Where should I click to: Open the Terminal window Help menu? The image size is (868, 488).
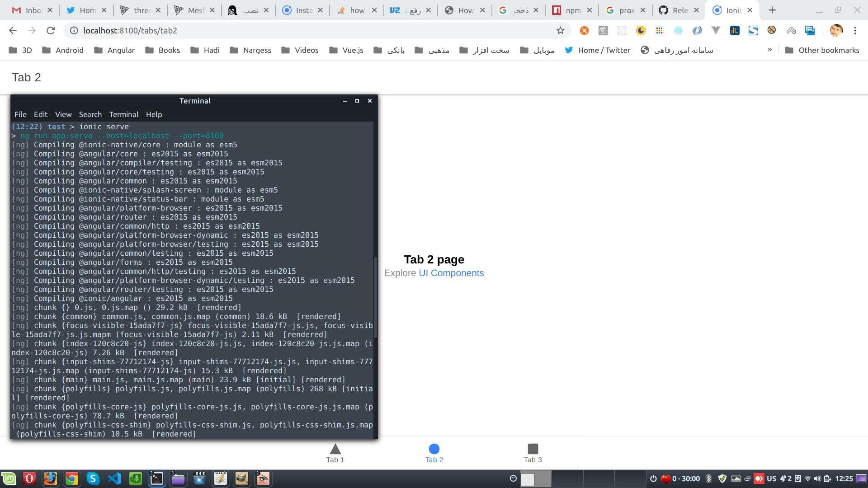[154, 114]
